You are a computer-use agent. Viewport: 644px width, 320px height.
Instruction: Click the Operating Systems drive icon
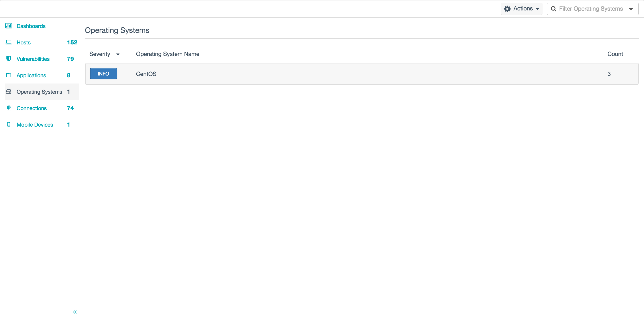pyautogui.click(x=8, y=92)
